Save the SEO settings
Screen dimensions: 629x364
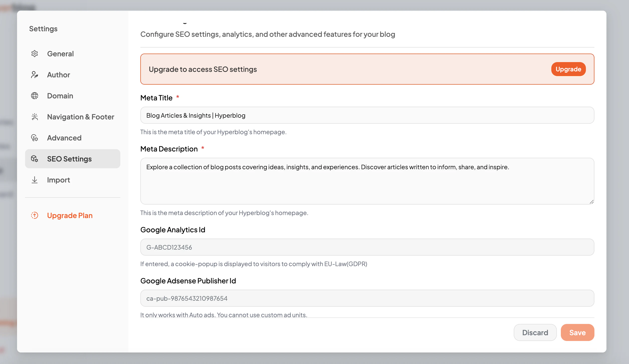577,332
